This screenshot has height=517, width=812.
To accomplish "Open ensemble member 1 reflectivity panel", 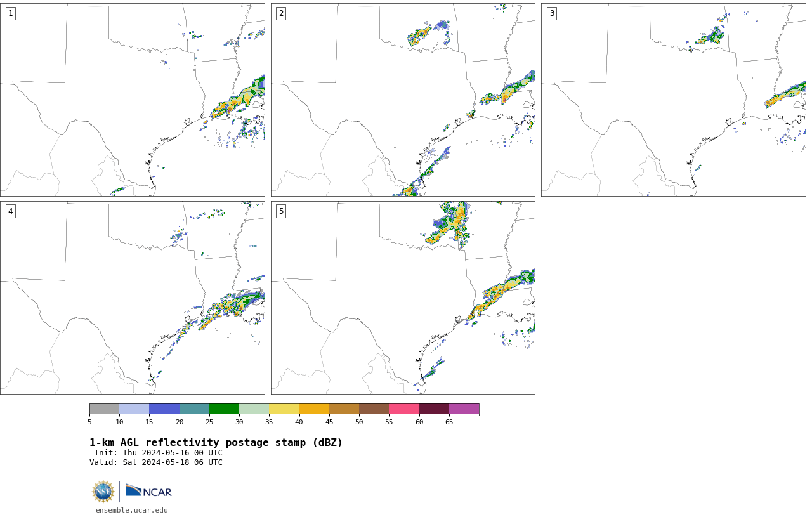I will 133,100.
